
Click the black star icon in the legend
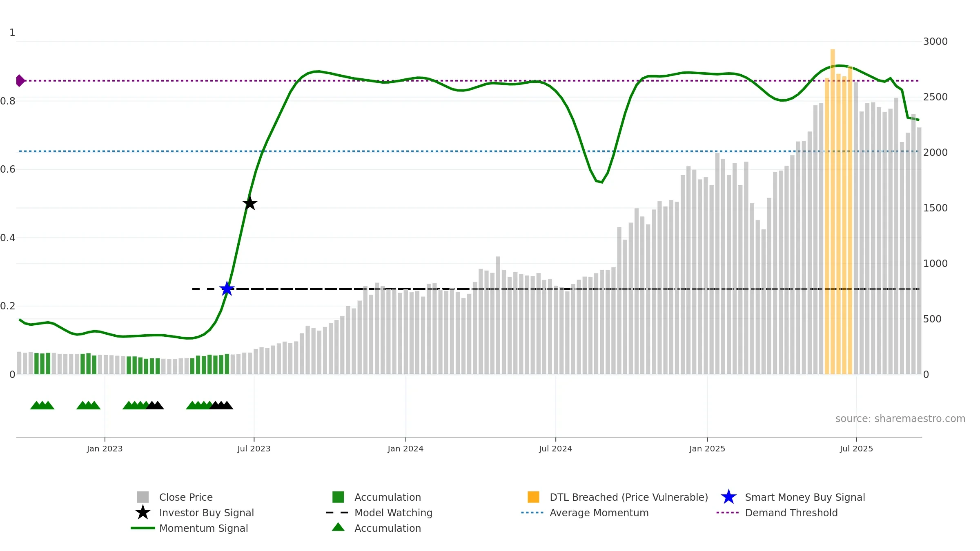pyautogui.click(x=143, y=513)
